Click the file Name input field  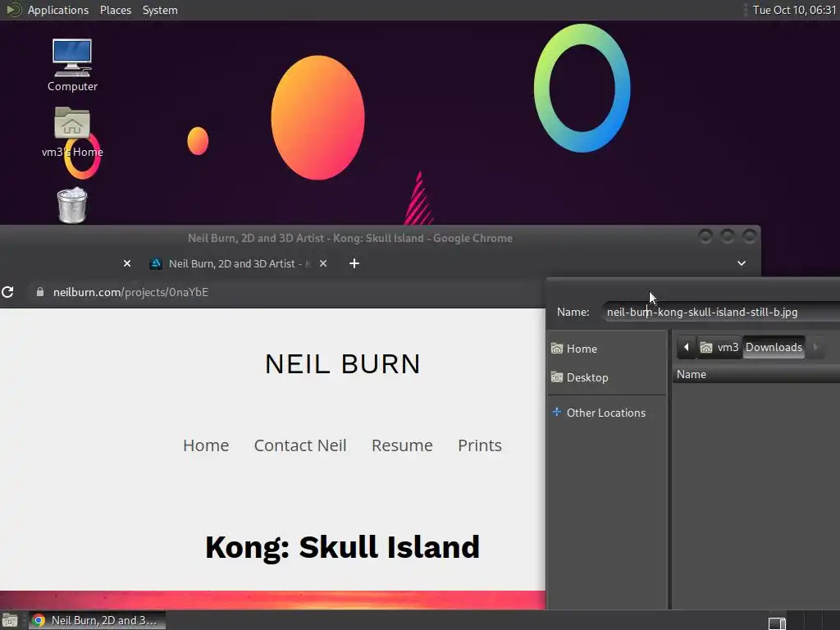(720, 312)
